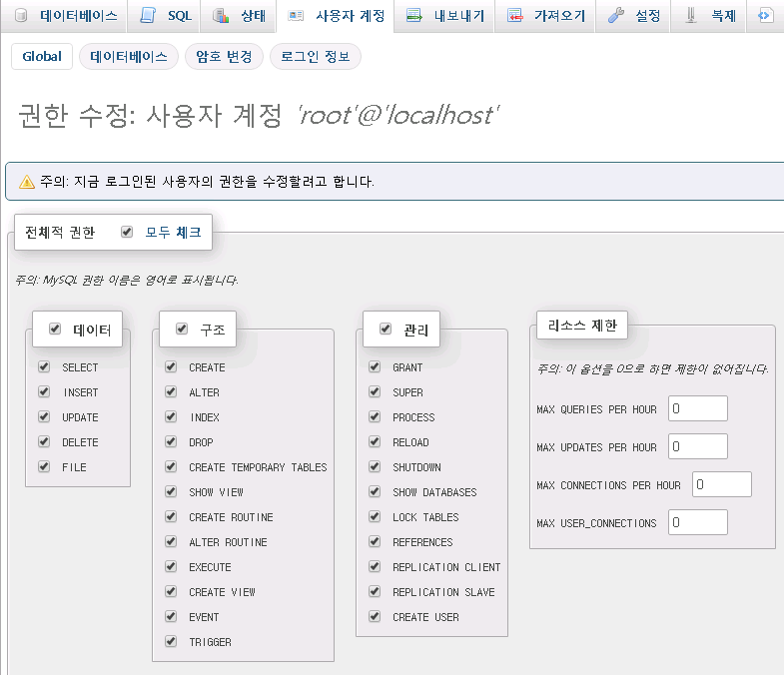
Task: Click the SQL document icon
Action: coord(147,16)
